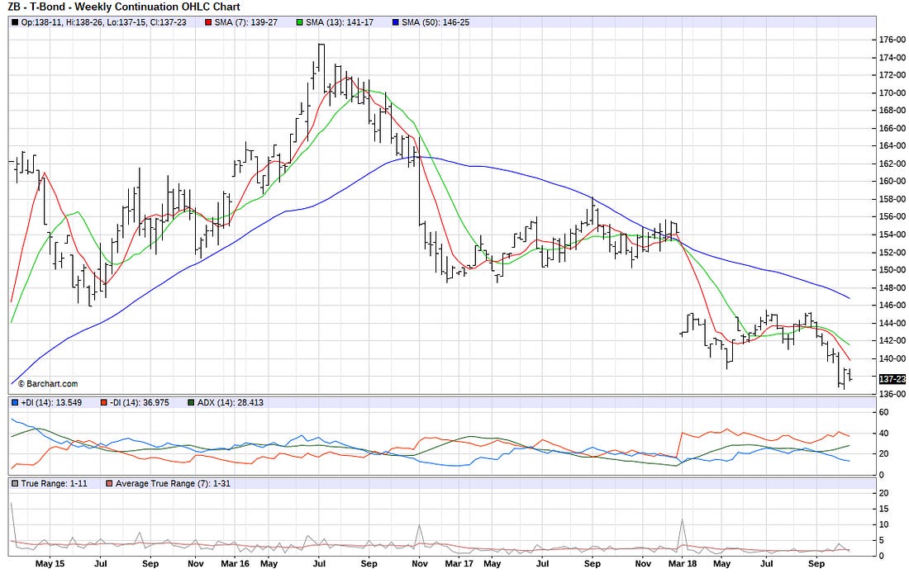Click the '142-00' price axis label
This screenshot has width=909, height=588.
coord(892,340)
